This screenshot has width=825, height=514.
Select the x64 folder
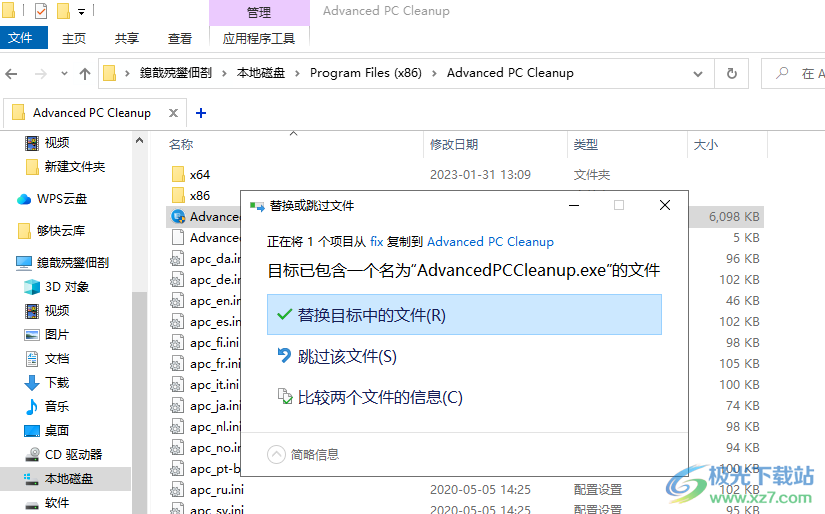[200, 175]
